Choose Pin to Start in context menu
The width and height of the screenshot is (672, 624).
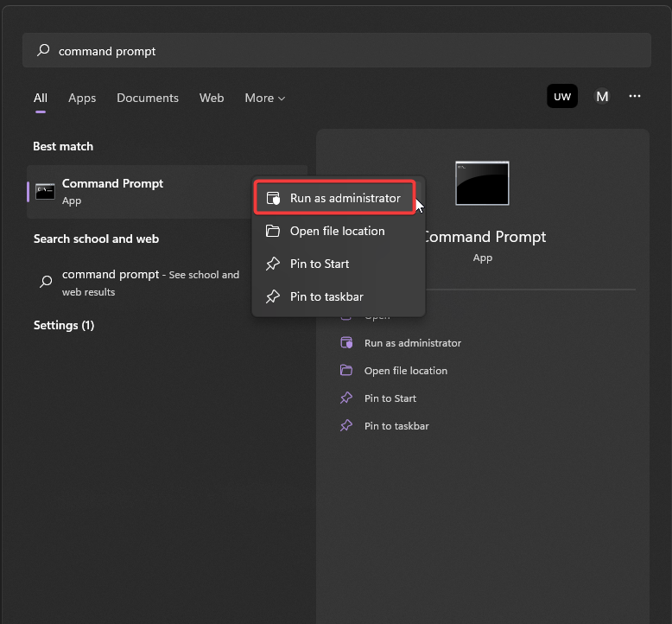(x=338, y=264)
